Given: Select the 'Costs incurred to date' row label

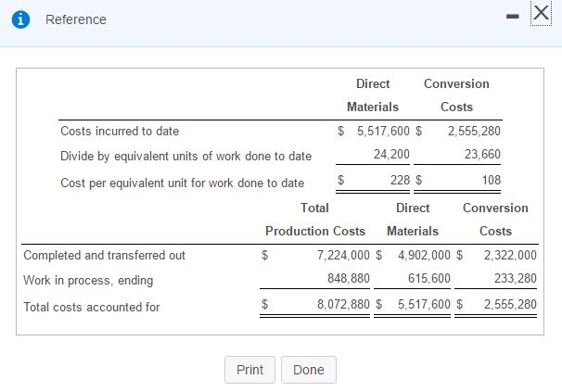Looking at the screenshot, I should [120, 132].
